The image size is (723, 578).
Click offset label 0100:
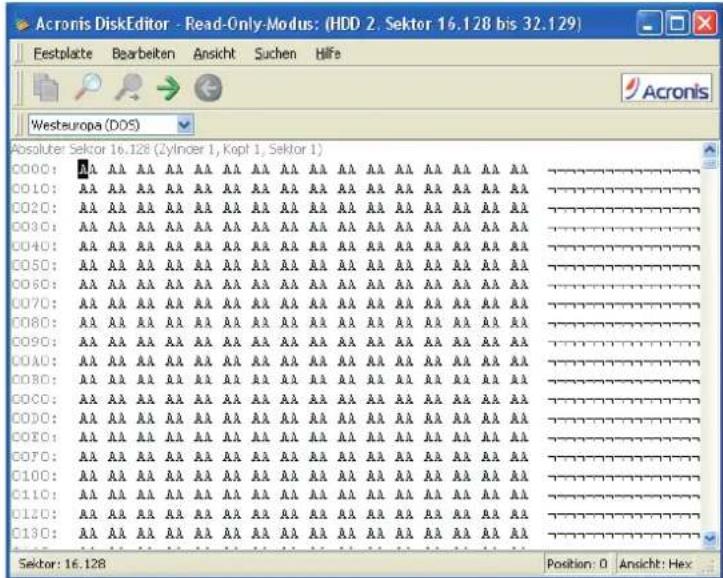coord(35,476)
